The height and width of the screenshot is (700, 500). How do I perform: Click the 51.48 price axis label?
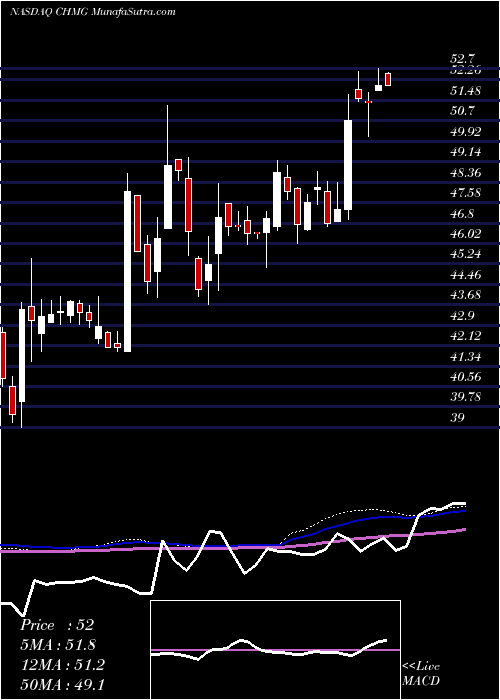click(x=466, y=91)
